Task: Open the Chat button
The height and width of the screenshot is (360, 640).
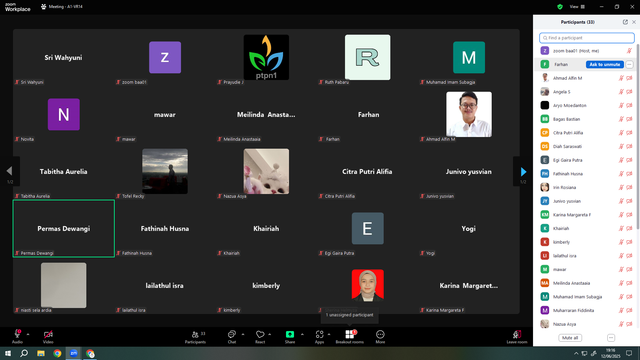Action: [232, 337]
